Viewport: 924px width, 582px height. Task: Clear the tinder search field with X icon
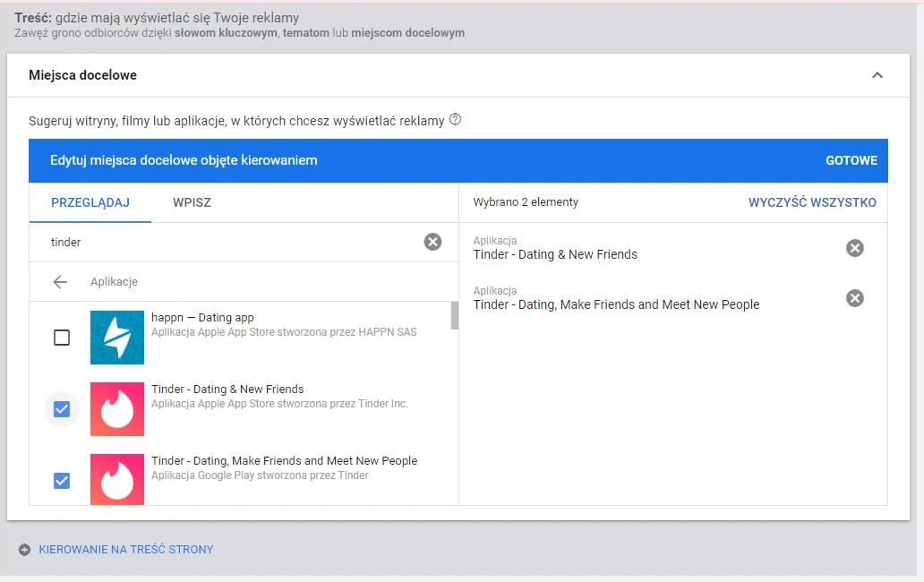432,242
